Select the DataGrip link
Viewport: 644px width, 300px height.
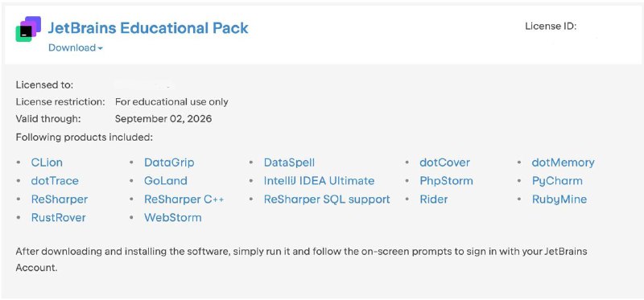click(x=169, y=162)
